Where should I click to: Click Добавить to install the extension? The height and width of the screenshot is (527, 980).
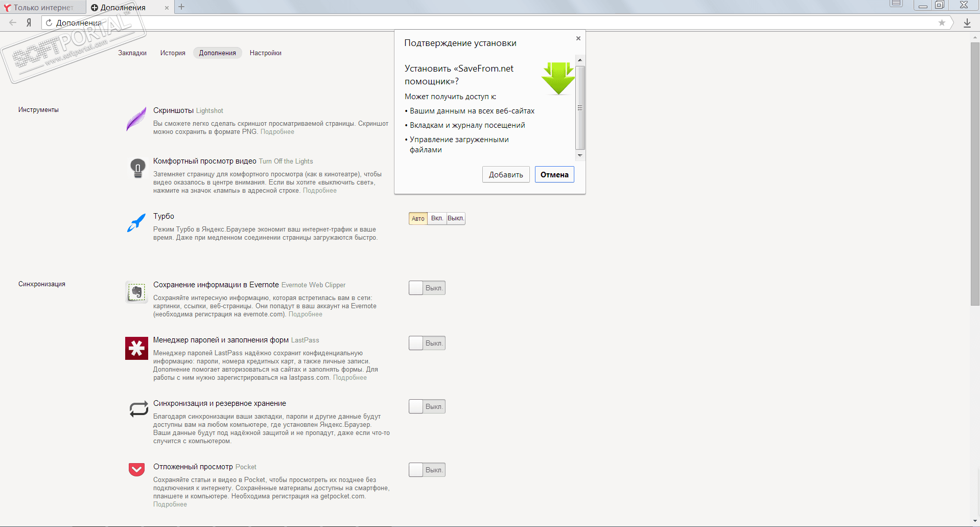tap(506, 174)
